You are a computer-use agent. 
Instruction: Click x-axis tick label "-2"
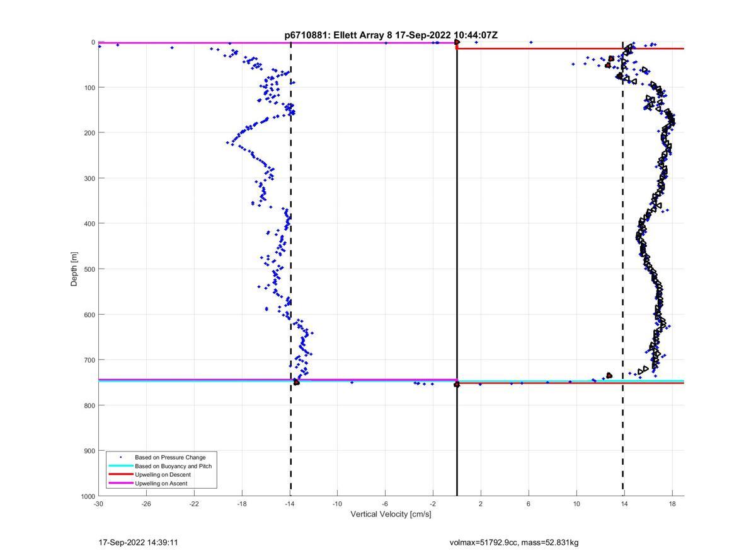tap(433, 504)
